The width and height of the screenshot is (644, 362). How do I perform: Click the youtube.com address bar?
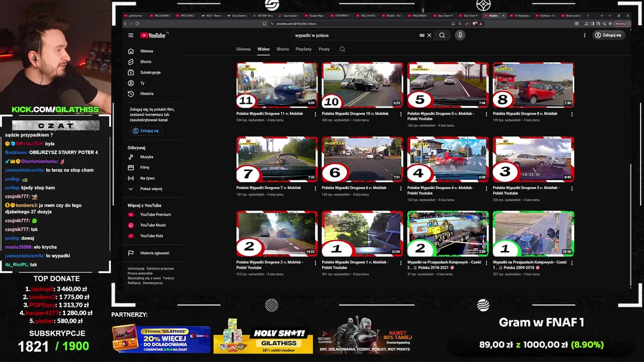click(360, 24)
